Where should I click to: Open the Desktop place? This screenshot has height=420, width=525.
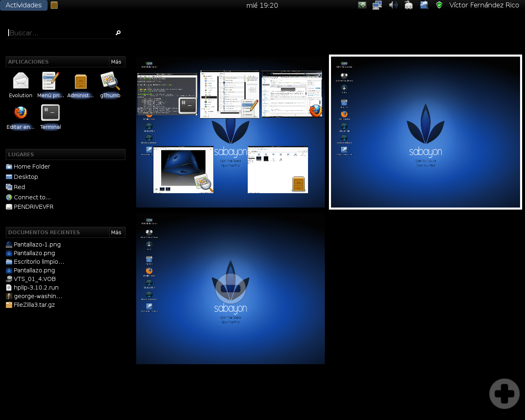(x=22, y=177)
